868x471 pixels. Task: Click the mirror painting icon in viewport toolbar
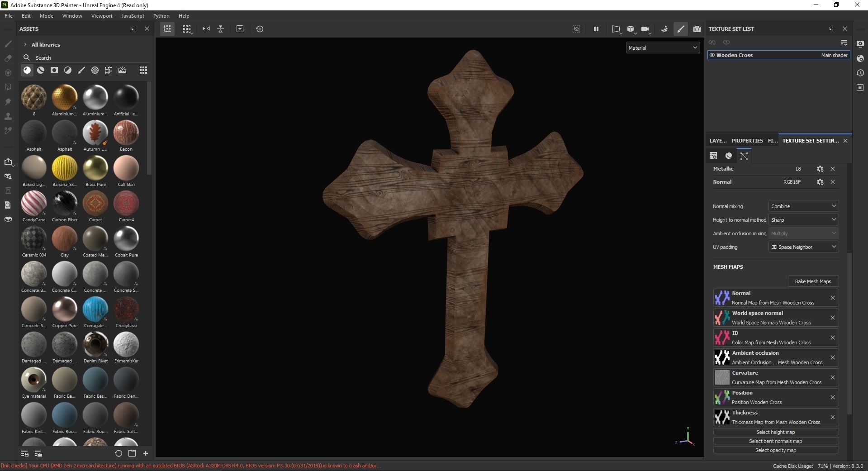point(206,29)
